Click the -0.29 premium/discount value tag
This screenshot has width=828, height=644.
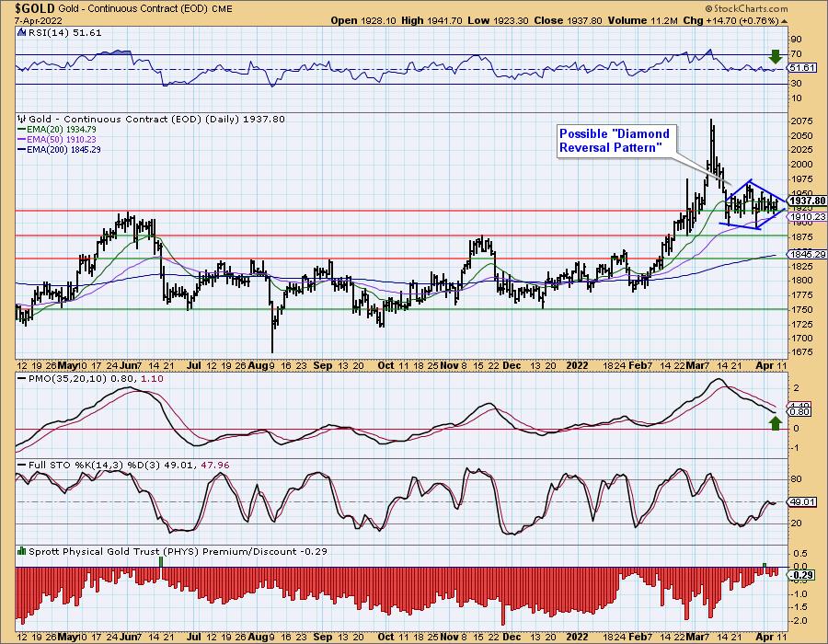pyautogui.click(x=800, y=575)
